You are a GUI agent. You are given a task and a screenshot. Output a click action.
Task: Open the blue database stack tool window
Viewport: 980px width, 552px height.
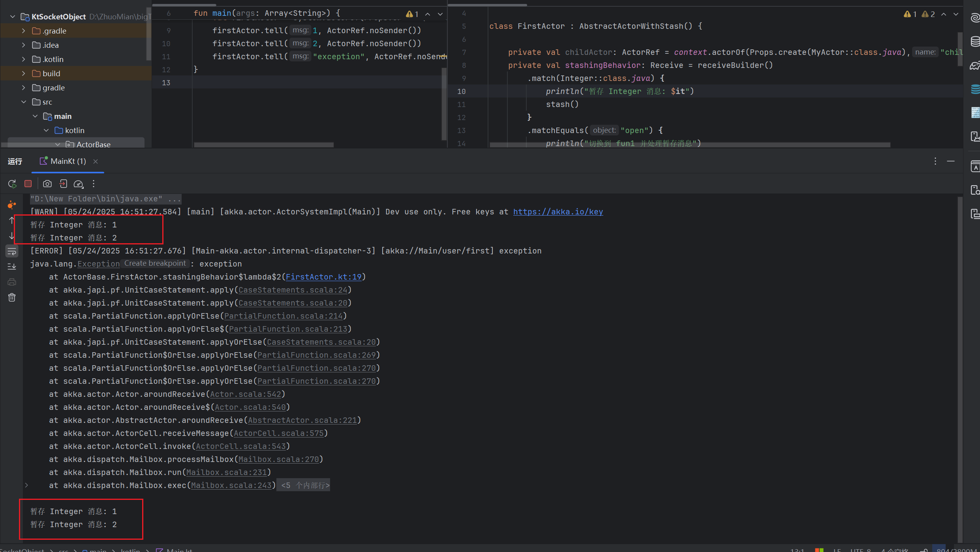(975, 89)
